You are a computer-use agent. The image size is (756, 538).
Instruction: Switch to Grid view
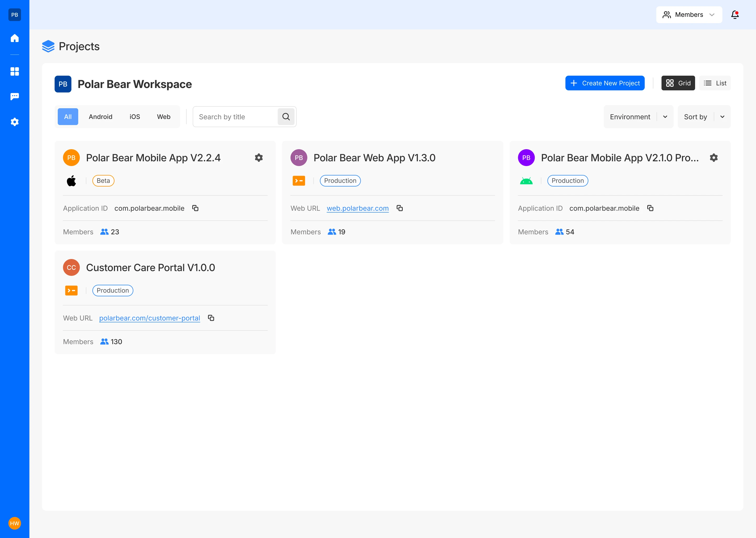coord(678,83)
